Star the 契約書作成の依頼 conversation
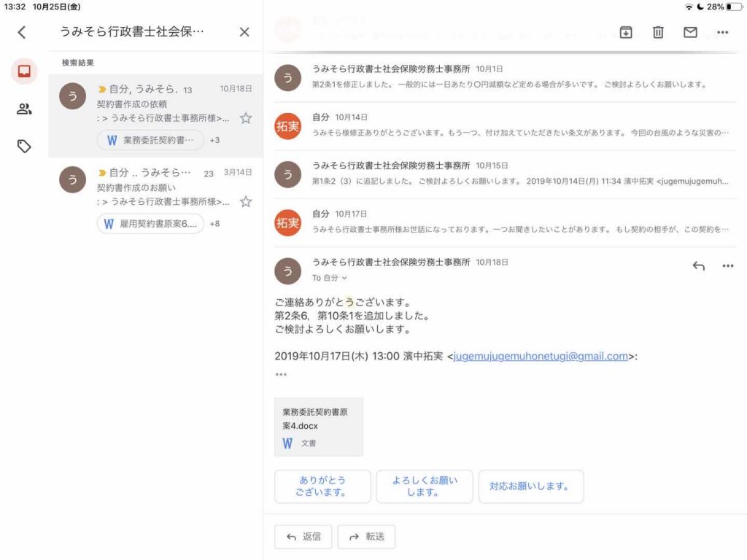This screenshot has height=560, width=747. pyautogui.click(x=246, y=118)
